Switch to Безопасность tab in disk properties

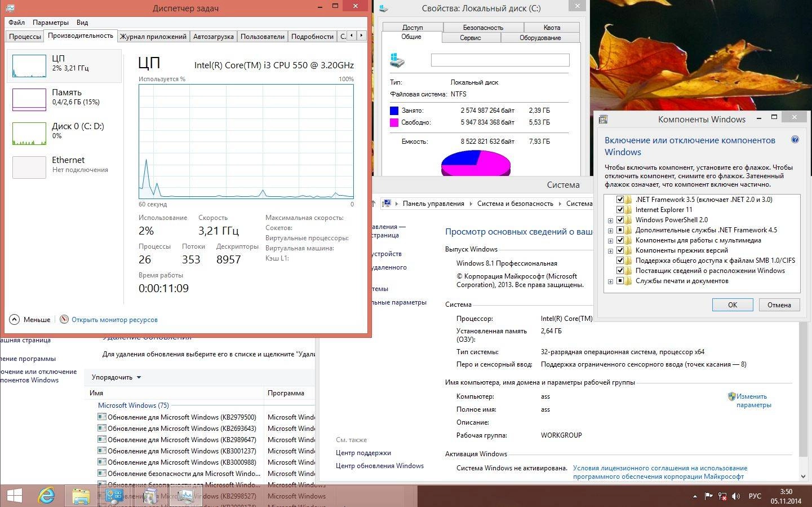(483, 27)
